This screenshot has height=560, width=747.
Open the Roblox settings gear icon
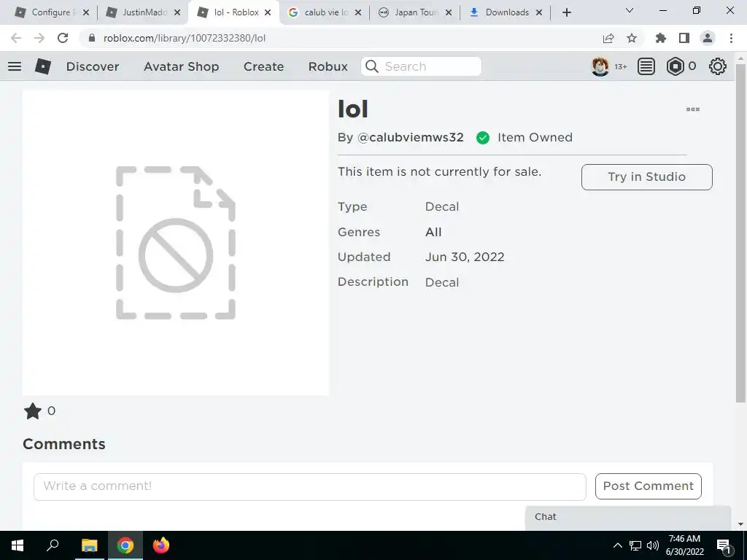pyautogui.click(x=718, y=66)
